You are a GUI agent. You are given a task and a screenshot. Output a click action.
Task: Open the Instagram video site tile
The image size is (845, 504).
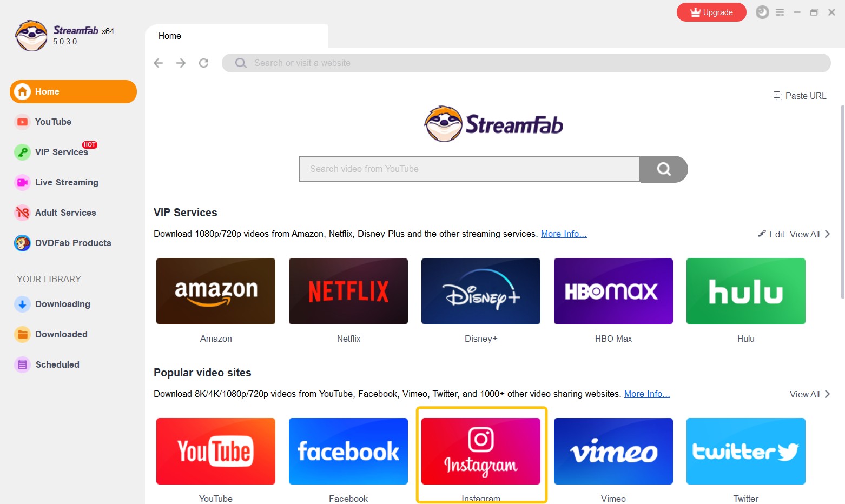click(481, 451)
